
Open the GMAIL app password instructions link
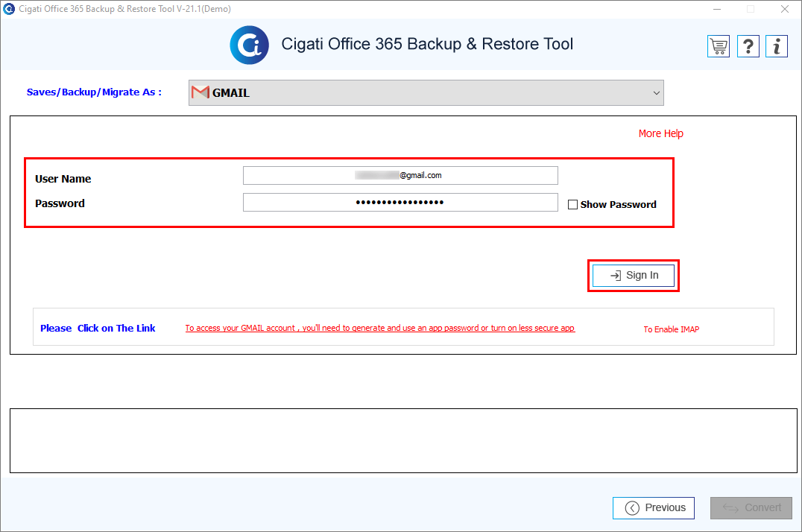[380, 328]
